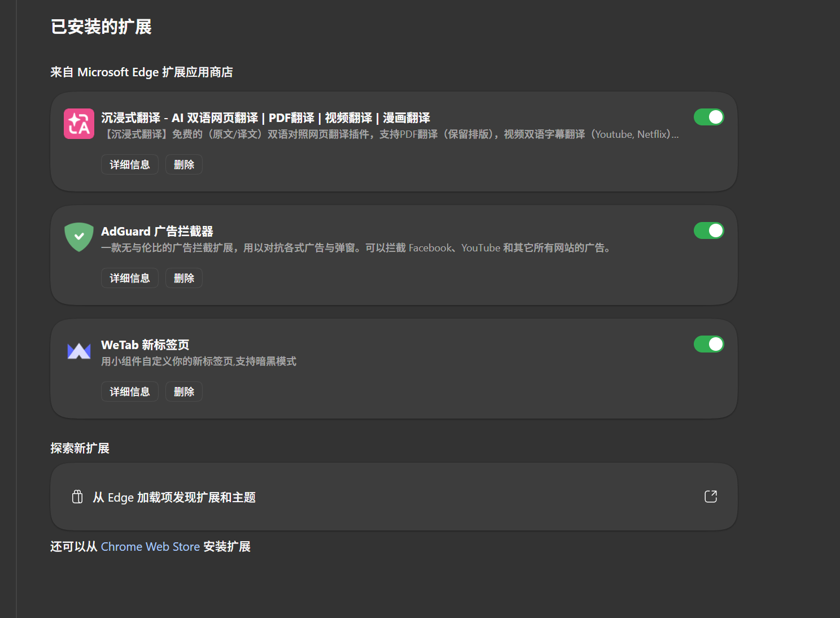Click 来自 Microsoft Edge 扩展应用商店 subheading

(142, 72)
